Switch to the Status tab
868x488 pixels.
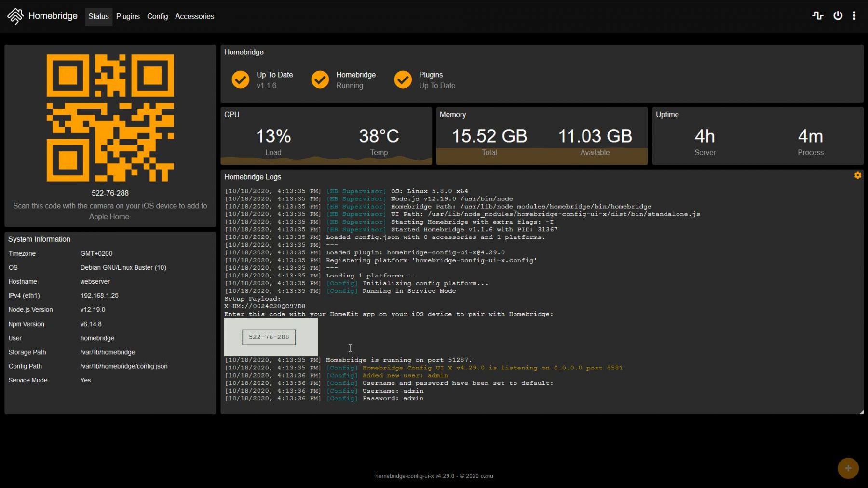coord(98,16)
